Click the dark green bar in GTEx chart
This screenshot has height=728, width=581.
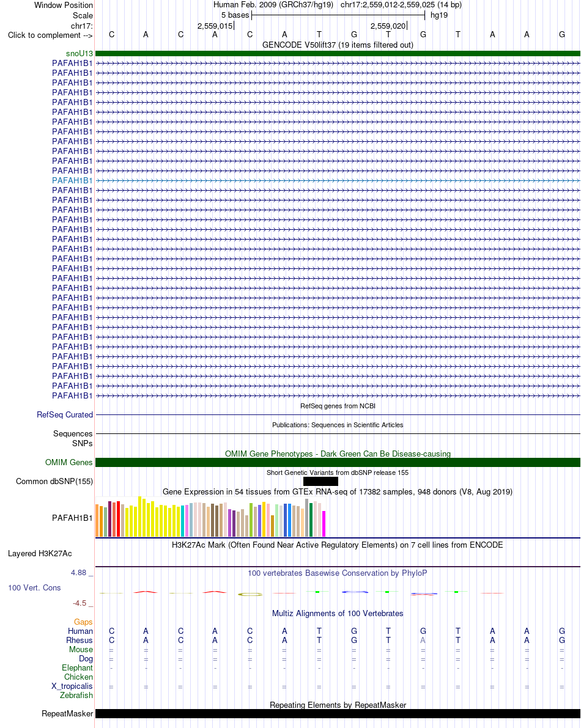pyautogui.click(x=311, y=520)
